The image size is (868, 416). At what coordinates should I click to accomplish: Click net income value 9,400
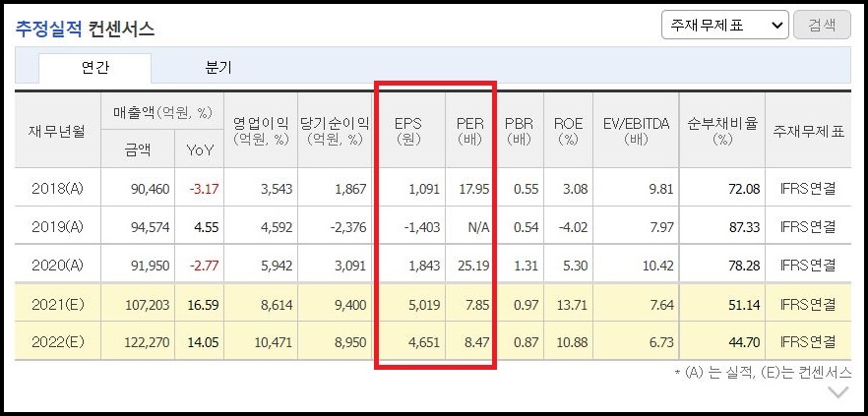coord(350,305)
